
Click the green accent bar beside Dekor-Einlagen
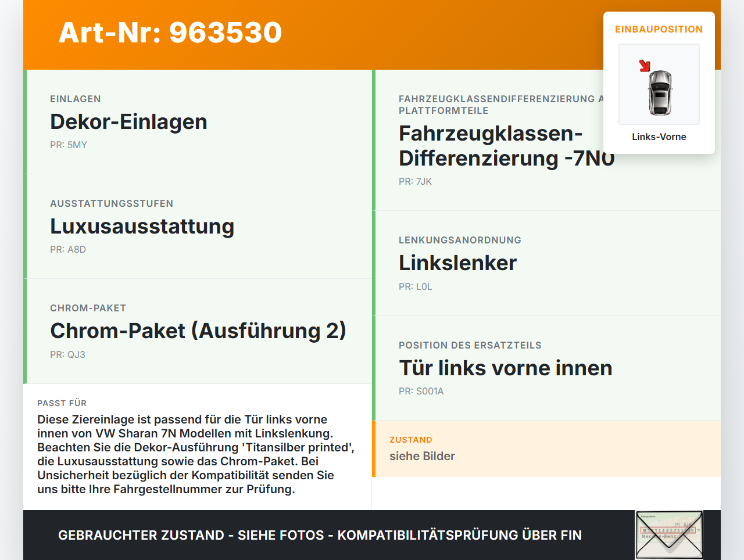click(x=24, y=121)
